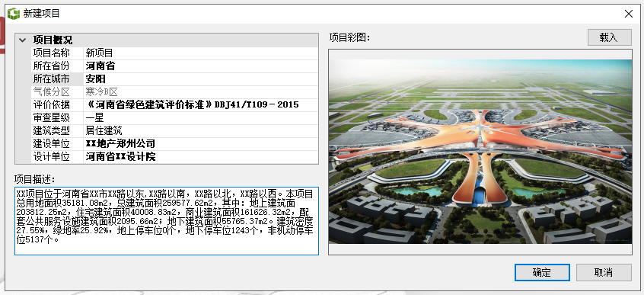Click the airport project rendering thumbnail
Screen dimensions: 644x295
click(480, 152)
